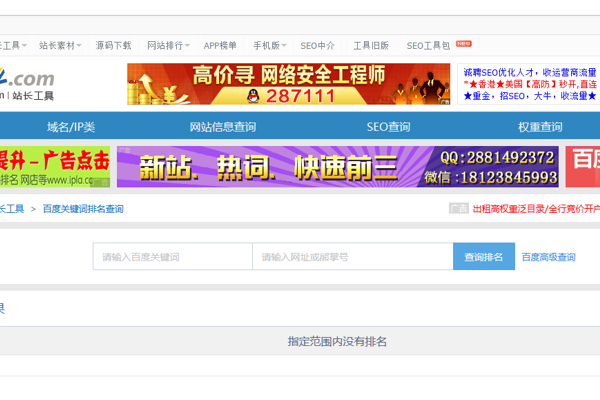The image size is (600, 400).
Task: Open the 出租高权重泛目录 red ad link
Action: (536, 209)
